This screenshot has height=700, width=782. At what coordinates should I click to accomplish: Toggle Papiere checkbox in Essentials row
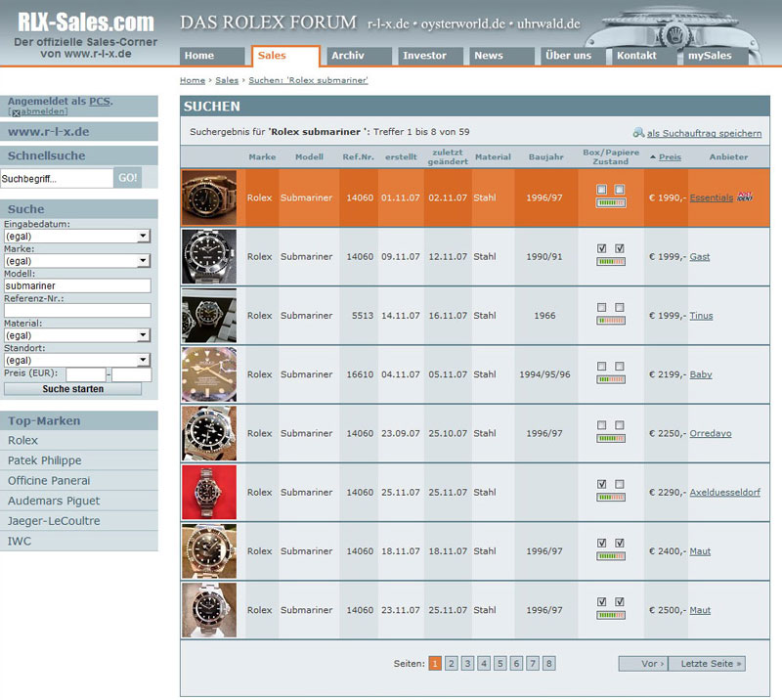click(x=620, y=190)
